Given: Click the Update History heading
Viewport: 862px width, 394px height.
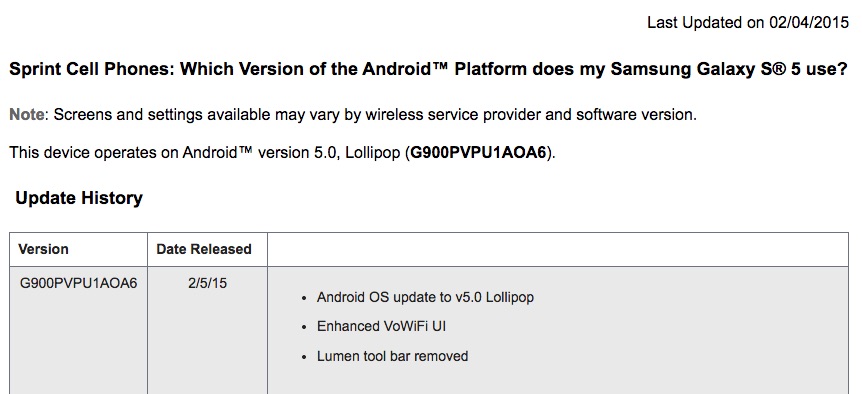Looking at the screenshot, I should coord(79,198).
